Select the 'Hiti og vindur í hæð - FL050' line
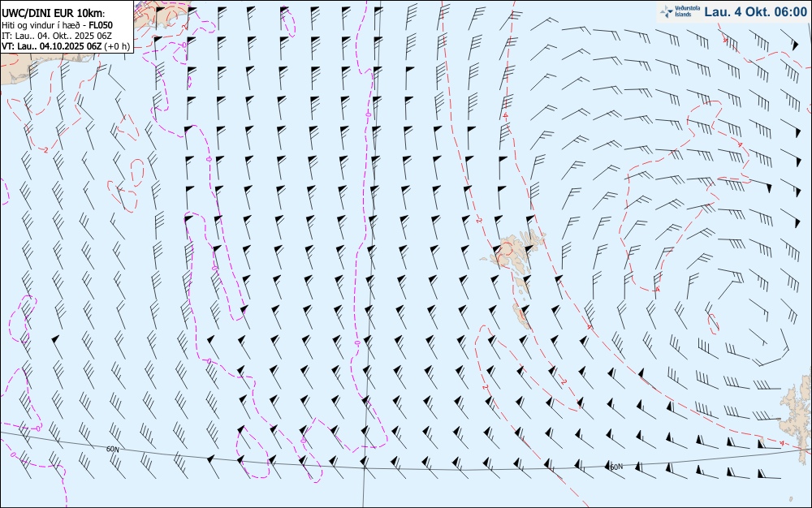 click(x=57, y=25)
